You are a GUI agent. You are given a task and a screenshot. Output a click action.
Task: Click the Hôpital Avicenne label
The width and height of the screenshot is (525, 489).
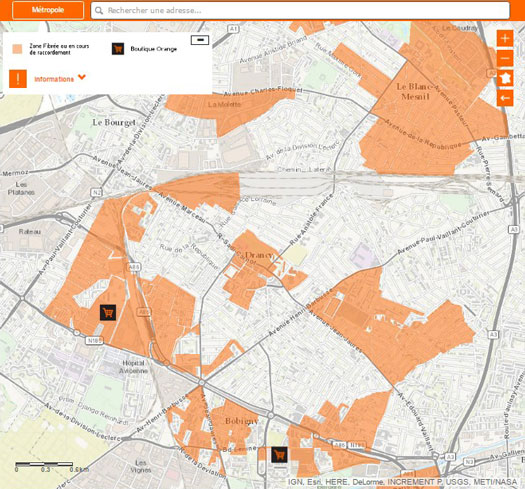(x=133, y=367)
